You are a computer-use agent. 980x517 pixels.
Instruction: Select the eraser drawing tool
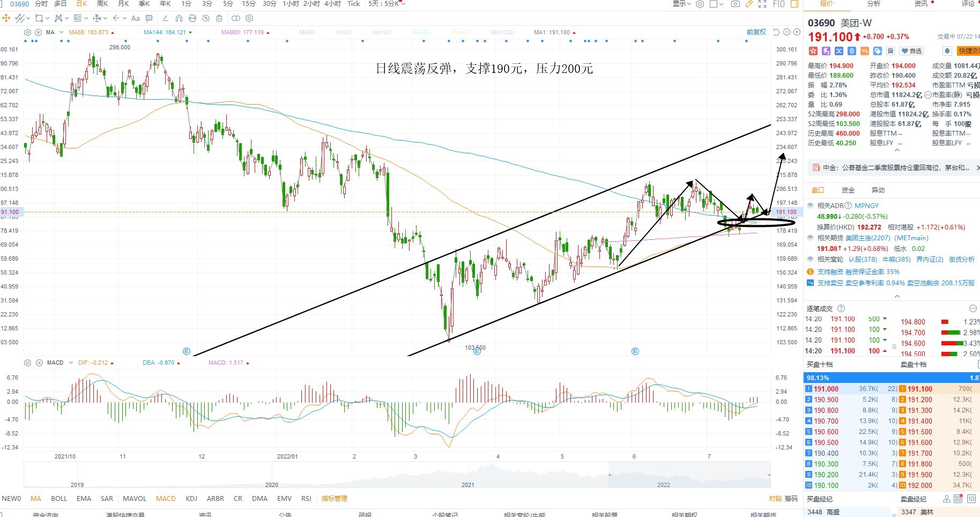point(166,18)
